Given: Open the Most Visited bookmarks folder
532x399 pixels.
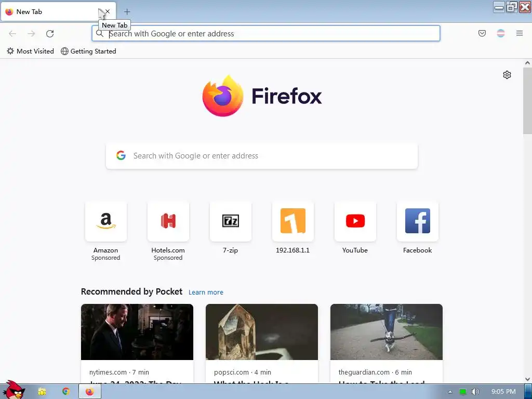Looking at the screenshot, I should (x=30, y=51).
